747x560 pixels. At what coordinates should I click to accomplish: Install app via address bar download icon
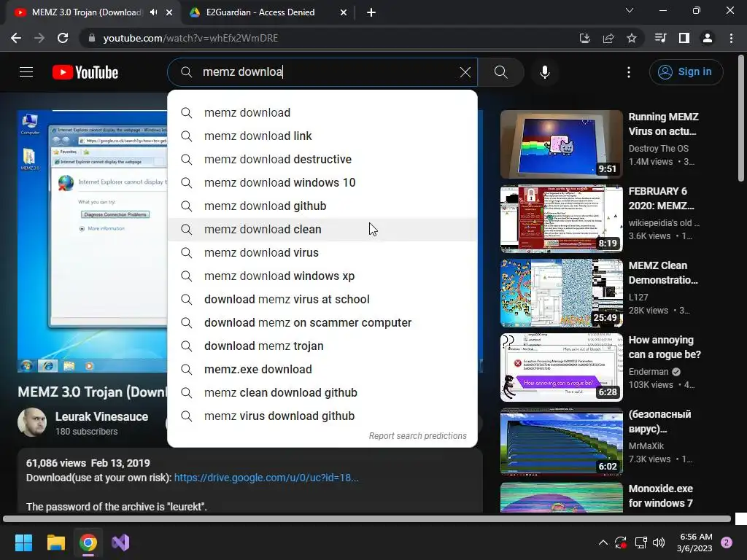[x=584, y=38]
